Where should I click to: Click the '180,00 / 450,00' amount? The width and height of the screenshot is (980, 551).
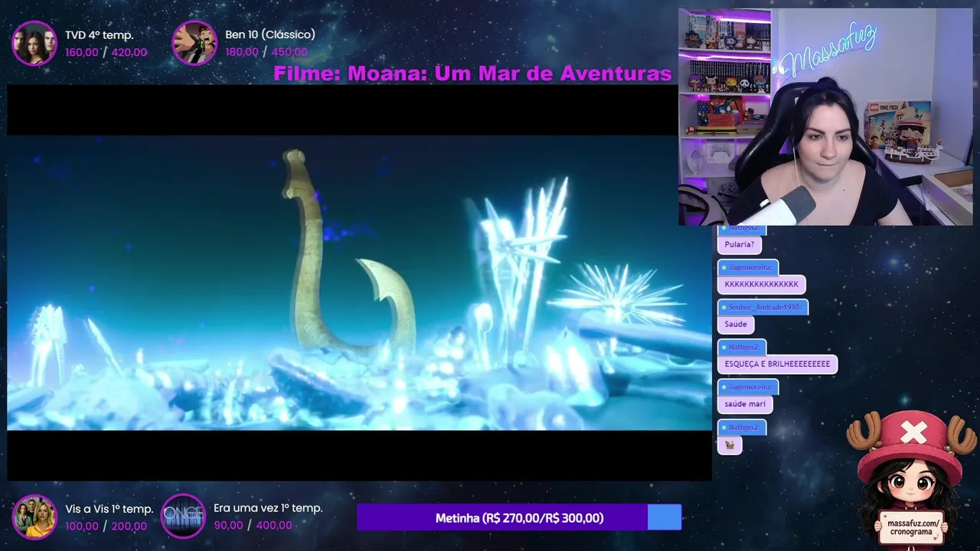(x=266, y=52)
